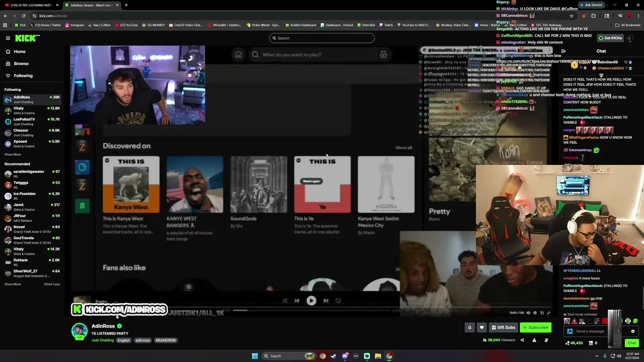
Task: Select the English tag
Action: 124,340
